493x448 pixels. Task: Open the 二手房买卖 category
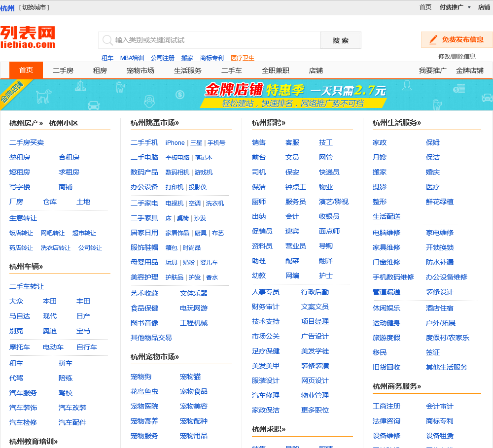click(x=27, y=142)
